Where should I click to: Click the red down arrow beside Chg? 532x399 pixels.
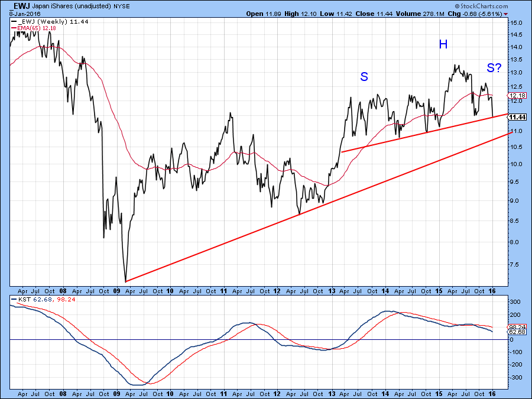pyautogui.click(x=506, y=14)
